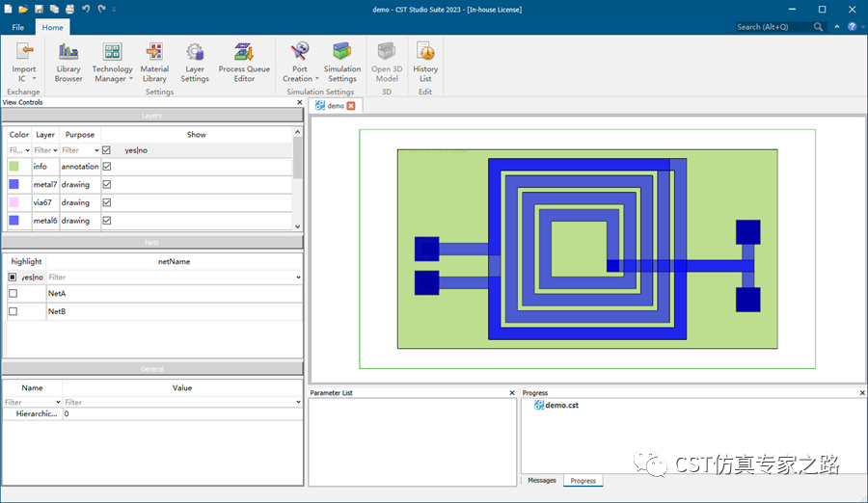Expand the Port Creation dropdown arrow
868x503 pixels.
[x=316, y=79]
